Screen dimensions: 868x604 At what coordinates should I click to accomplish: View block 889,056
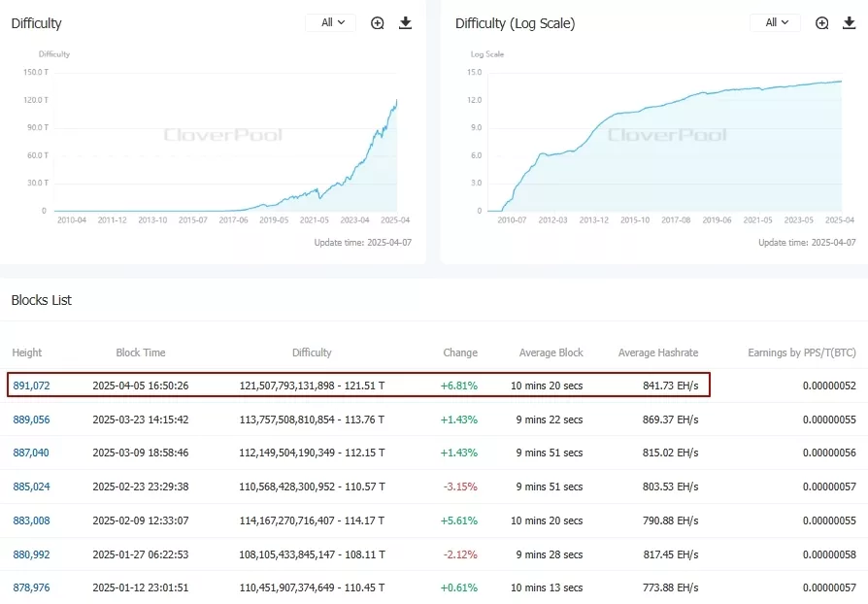pyautogui.click(x=31, y=419)
